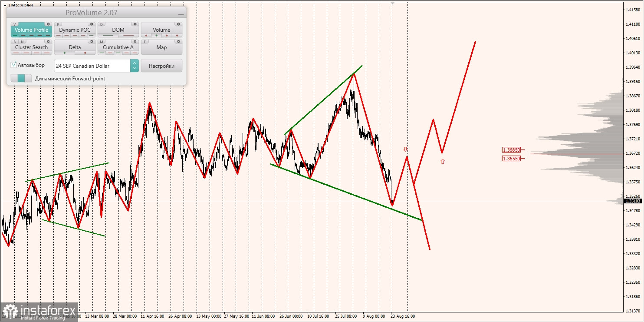Click 1.34290 on the price axis

click(x=633, y=225)
